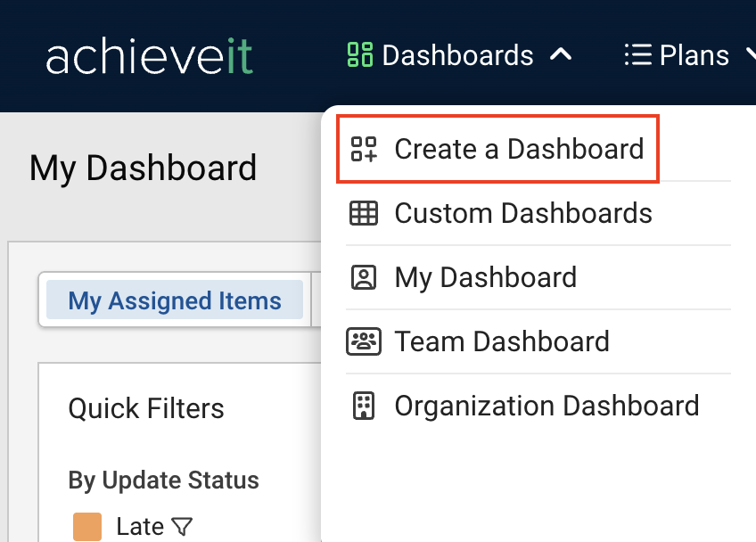
Task: Go to Team Dashboard menu option
Action: click(502, 341)
